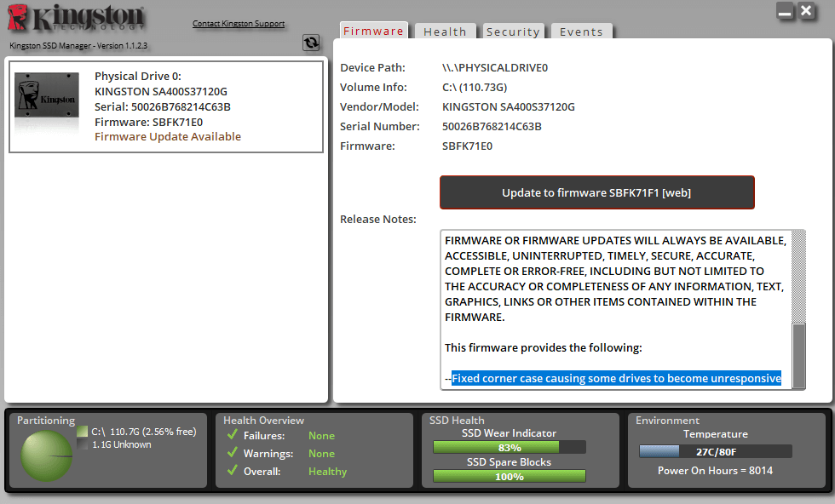Click the 'Firmware Update Available' text
Viewport: 835px width, 504px height.
pyautogui.click(x=168, y=137)
